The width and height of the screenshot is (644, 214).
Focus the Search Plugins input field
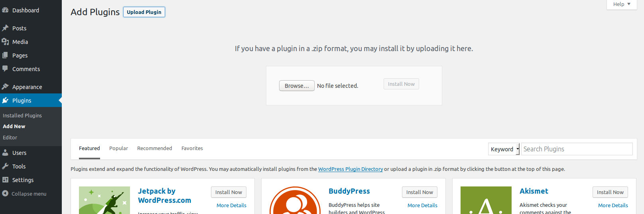577,149
